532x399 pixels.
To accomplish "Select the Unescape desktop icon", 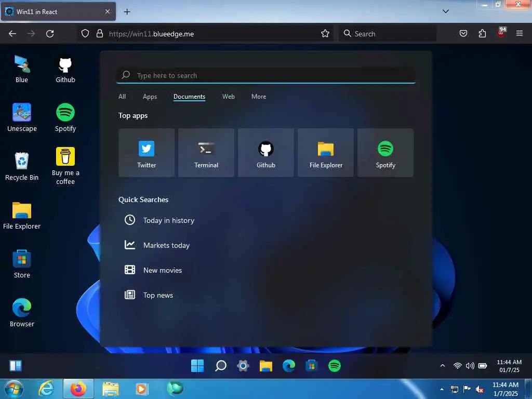I will click(x=22, y=118).
